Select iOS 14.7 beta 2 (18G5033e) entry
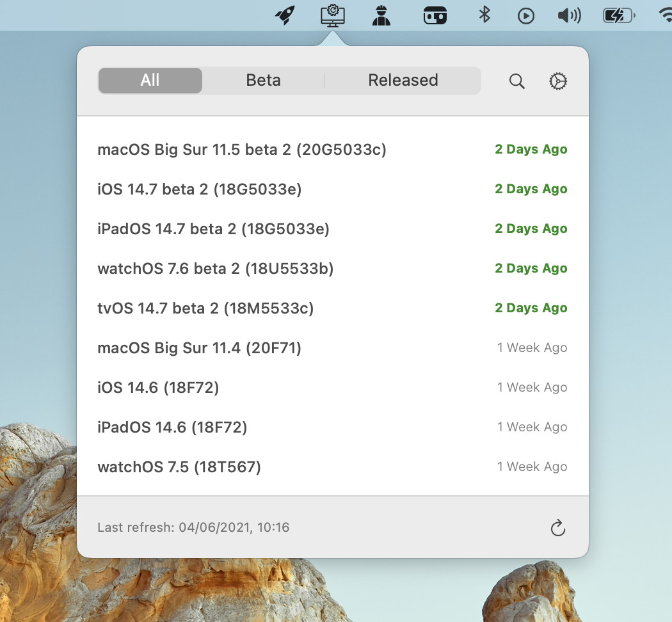 pyautogui.click(x=333, y=189)
